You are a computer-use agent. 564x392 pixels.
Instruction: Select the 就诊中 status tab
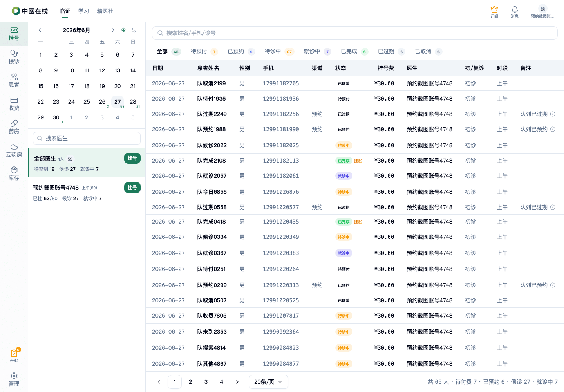(318, 52)
